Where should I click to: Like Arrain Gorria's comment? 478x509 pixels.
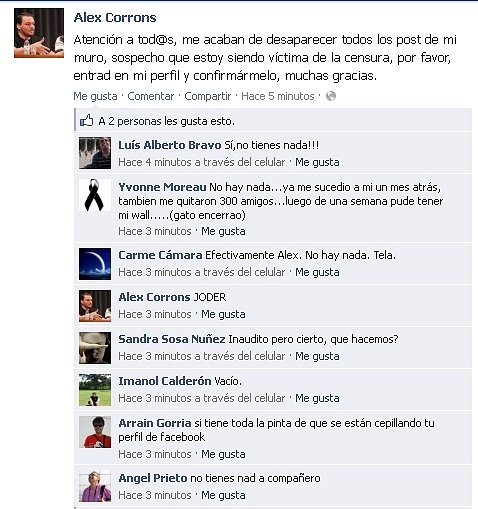click(x=223, y=454)
